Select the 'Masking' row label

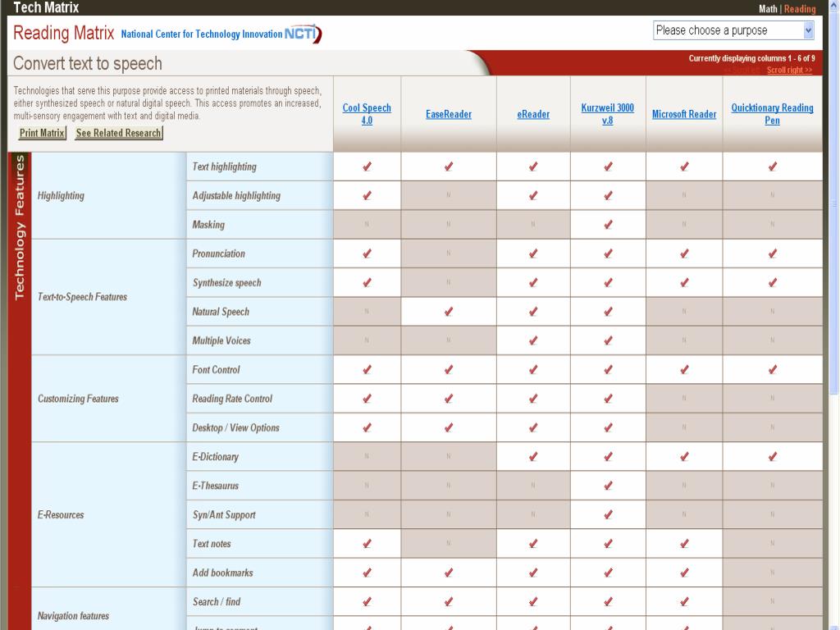click(x=208, y=225)
